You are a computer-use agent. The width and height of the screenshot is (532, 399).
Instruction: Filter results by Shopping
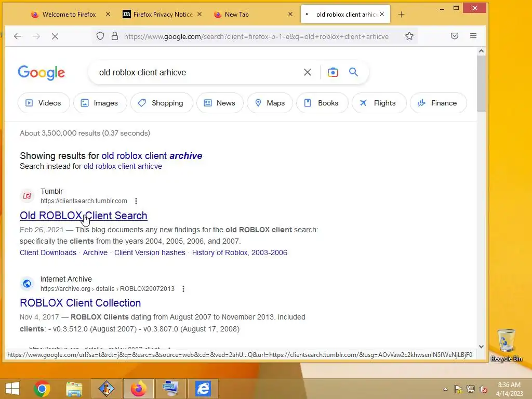(162, 103)
